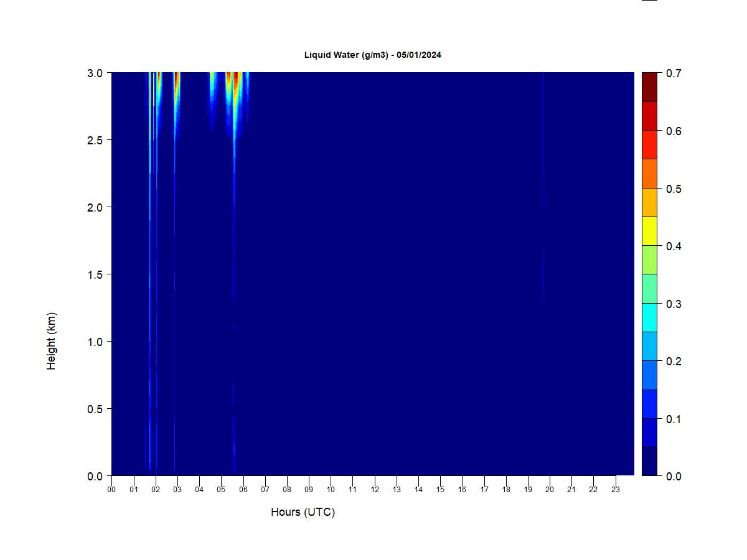Select the cyan swatch in the color legend
747x560 pixels.
click(649, 317)
